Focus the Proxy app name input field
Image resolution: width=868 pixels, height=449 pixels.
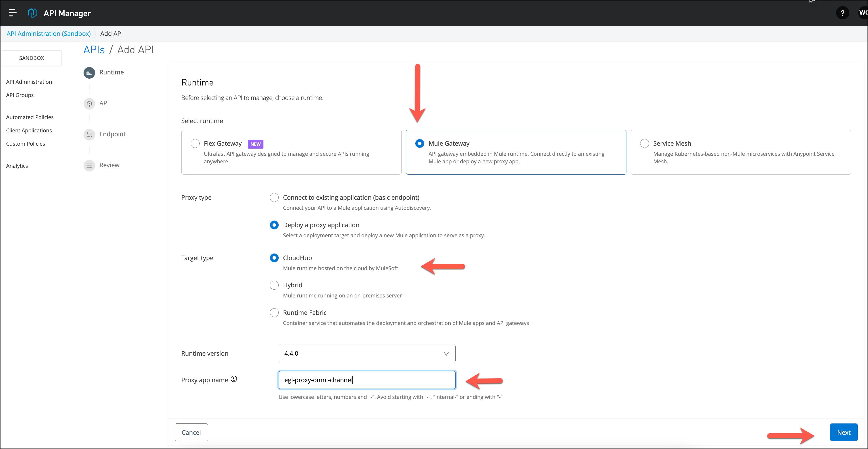point(367,380)
